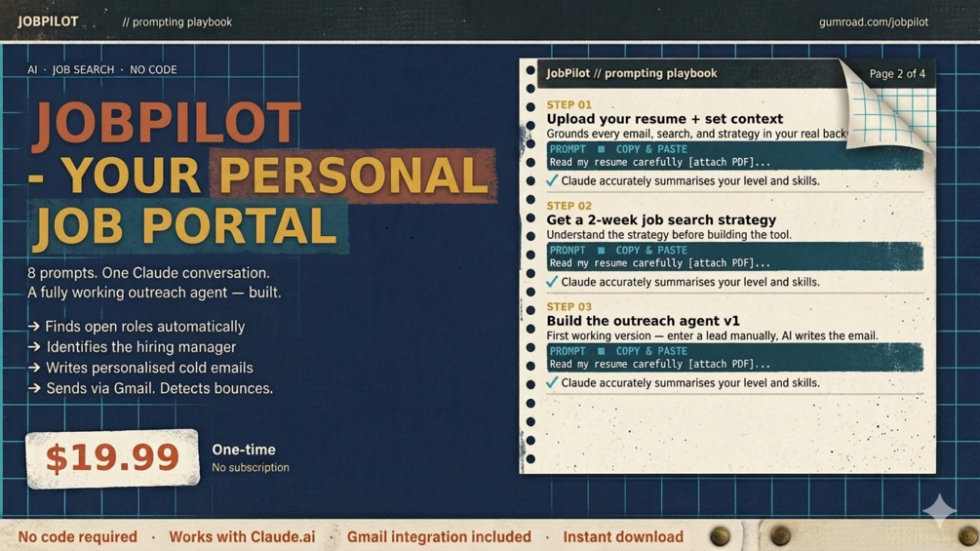This screenshot has width=980, height=551.
Task: Click 'A fully working outreach agent — built.'
Action: tap(154, 293)
